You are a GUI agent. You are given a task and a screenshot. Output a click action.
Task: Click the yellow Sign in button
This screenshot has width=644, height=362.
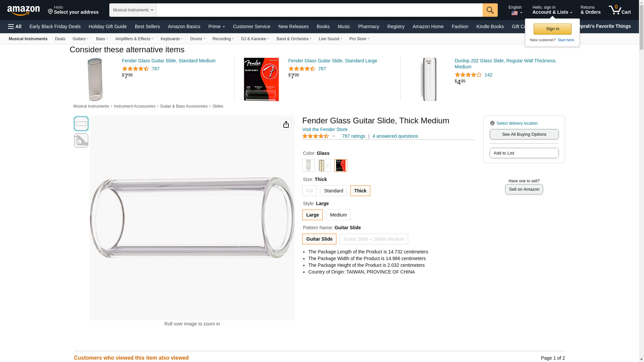[552, 29]
